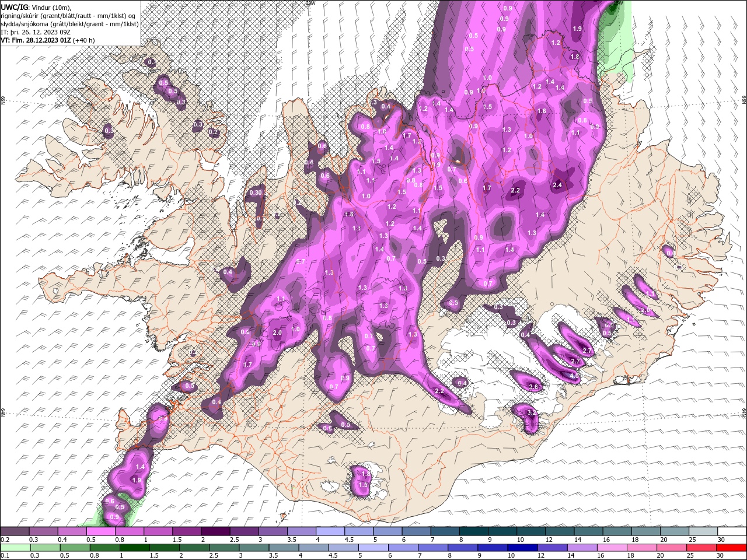Pick the darkest green 1 swatch in the lower legend
Image resolution: width=747 pixels, height=560 pixels.
pos(134,547)
